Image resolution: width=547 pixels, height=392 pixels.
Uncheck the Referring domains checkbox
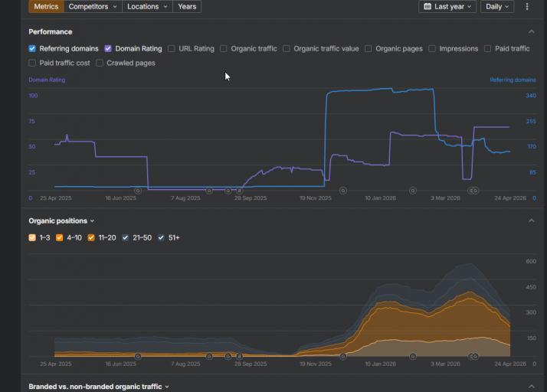click(x=32, y=48)
